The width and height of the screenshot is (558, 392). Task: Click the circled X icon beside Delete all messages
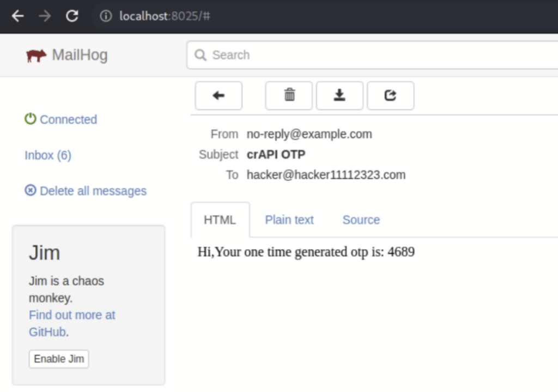coord(31,190)
